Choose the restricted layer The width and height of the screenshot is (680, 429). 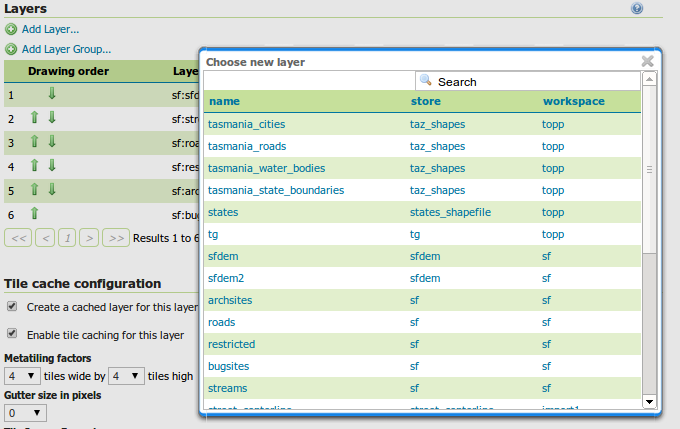click(232, 344)
